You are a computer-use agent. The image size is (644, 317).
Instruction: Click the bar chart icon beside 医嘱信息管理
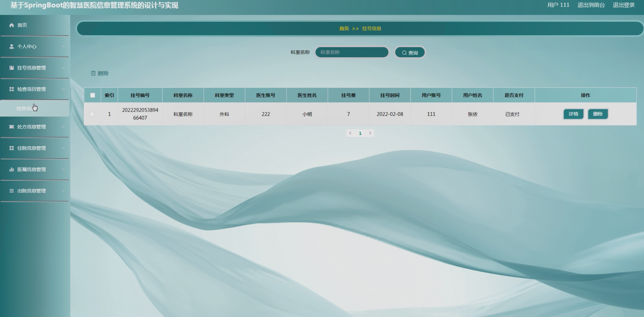[x=11, y=169]
